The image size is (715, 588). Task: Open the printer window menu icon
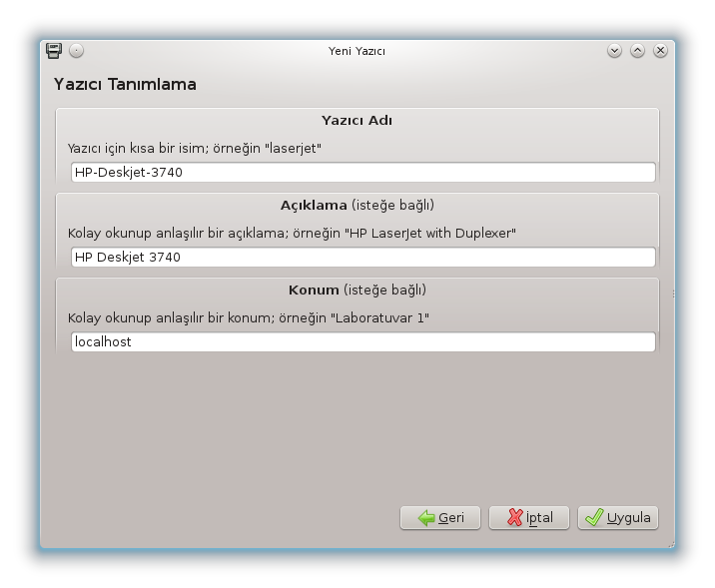[54, 51]
